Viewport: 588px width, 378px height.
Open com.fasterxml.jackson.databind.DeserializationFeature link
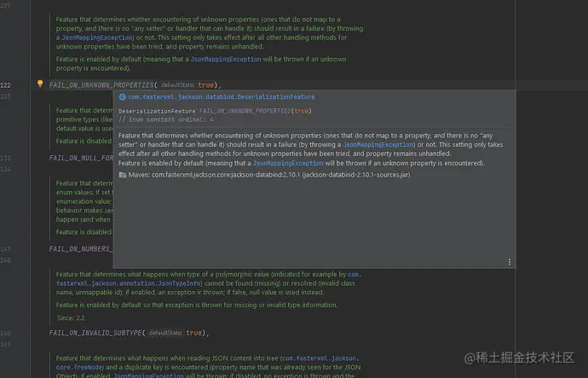[222, 96]
